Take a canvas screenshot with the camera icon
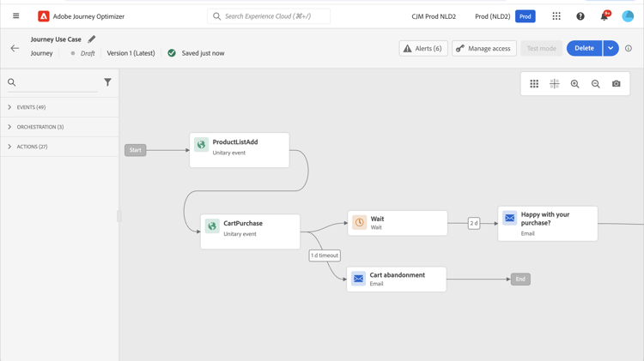Screen dimensions: 644x361 pyautogui.click(x=617, y=84)
